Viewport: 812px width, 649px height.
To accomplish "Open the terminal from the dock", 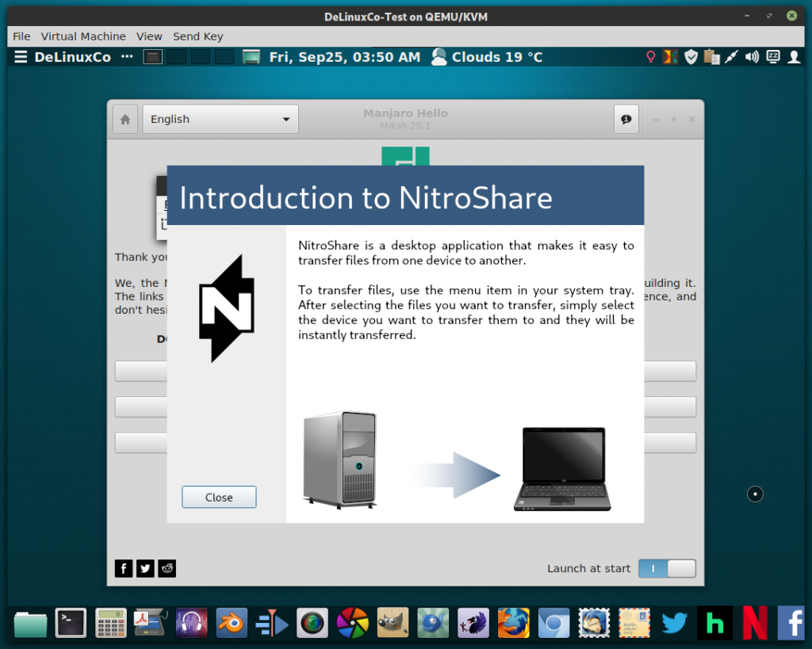I will click(x=71, y=623).
